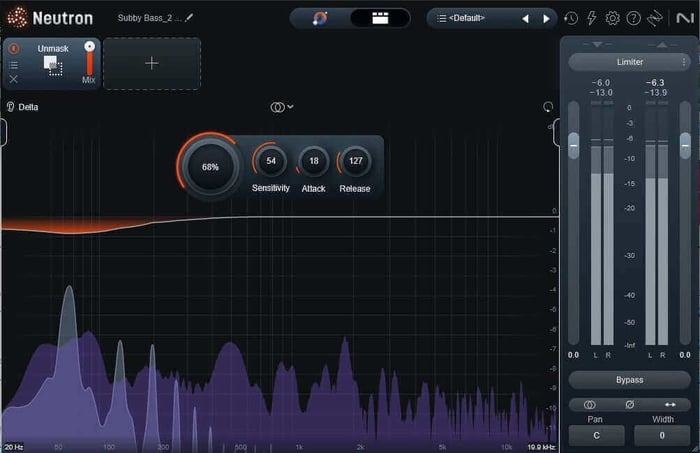The image size is (700, 453).
Task: Remove the Unmask module with X
Action: [14, 79]
